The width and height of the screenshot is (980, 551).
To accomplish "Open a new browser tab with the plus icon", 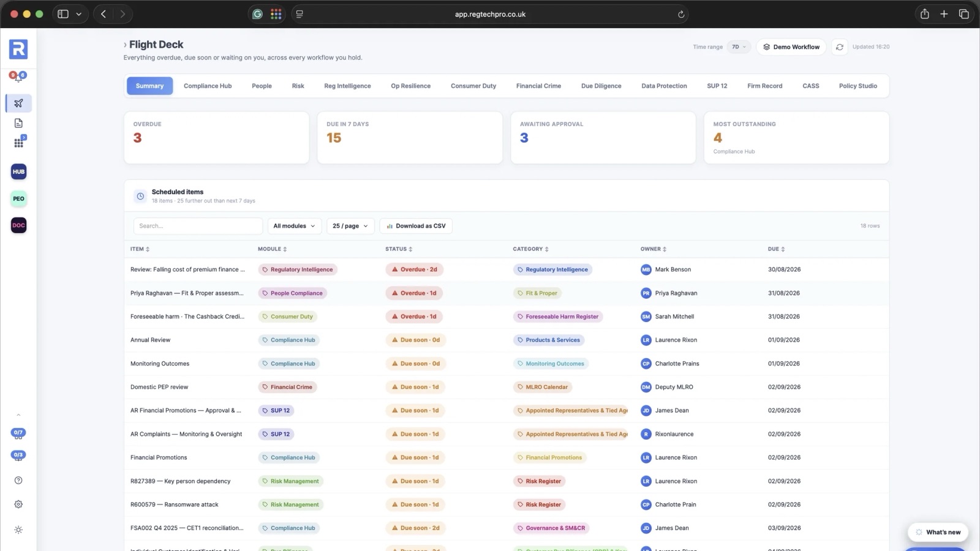I will [x=944, y=14].
